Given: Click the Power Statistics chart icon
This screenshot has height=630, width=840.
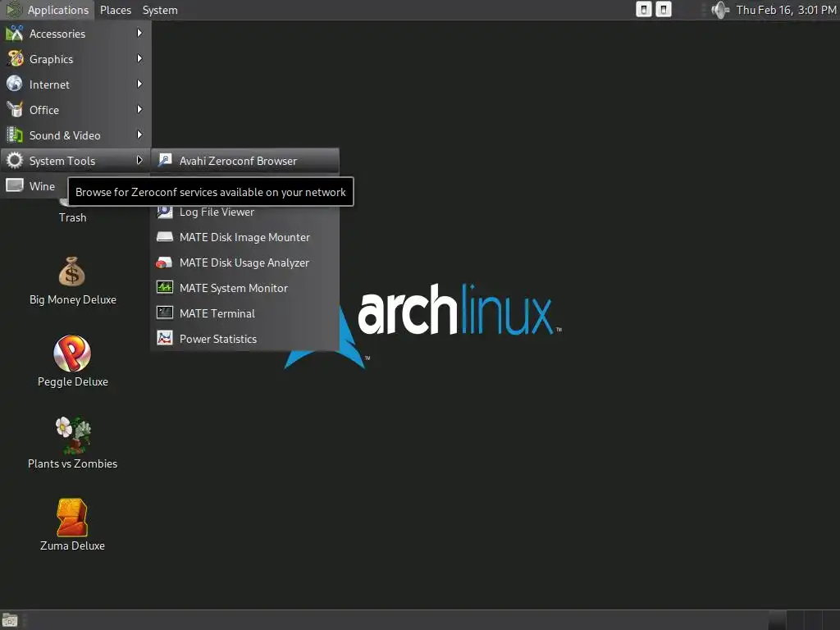Looking at the screenshot, I should [x=164, y=337].
